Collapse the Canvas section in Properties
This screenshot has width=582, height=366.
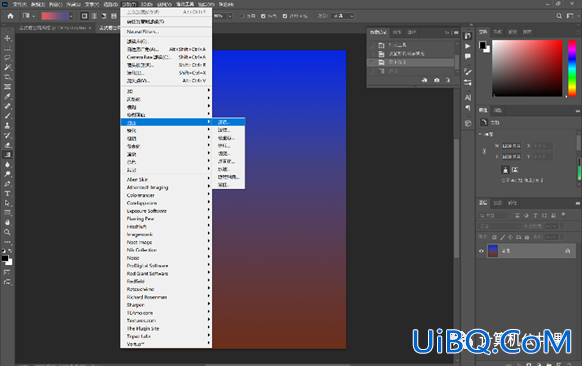coord(480,134)
